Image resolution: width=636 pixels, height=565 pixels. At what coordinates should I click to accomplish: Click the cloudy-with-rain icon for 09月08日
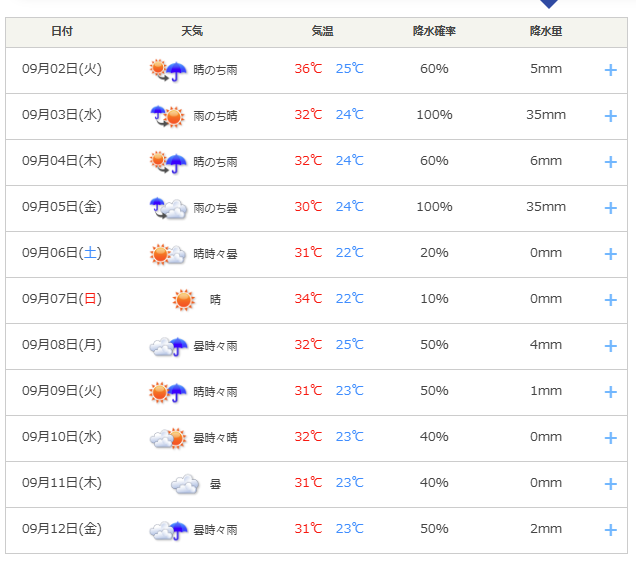[168, 346]
